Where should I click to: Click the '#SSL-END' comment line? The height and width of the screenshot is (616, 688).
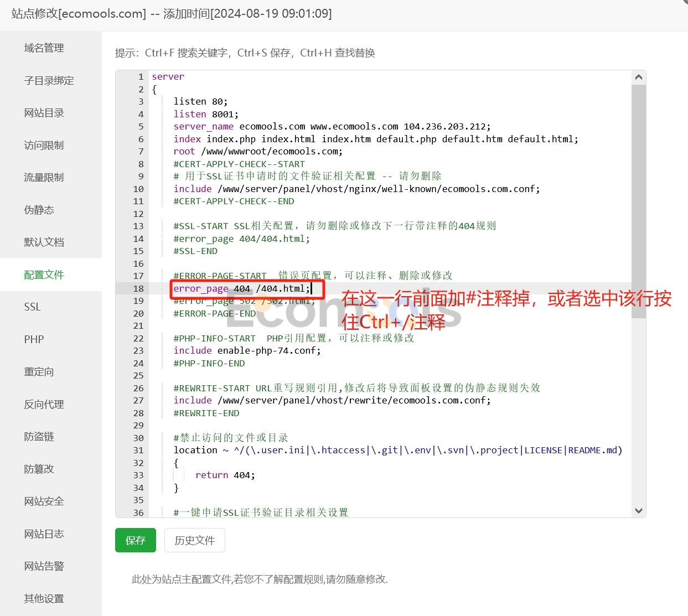click(195, 251)
